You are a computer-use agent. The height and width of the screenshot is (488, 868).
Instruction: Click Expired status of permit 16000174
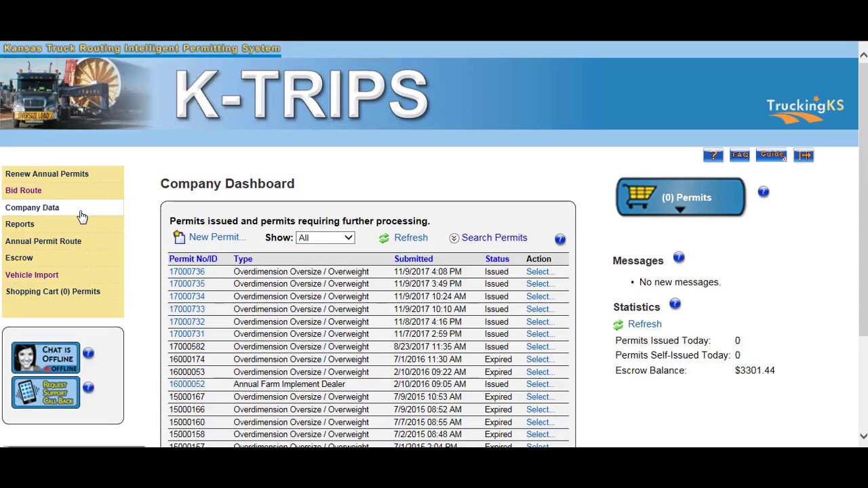click(x=498, y=359)
